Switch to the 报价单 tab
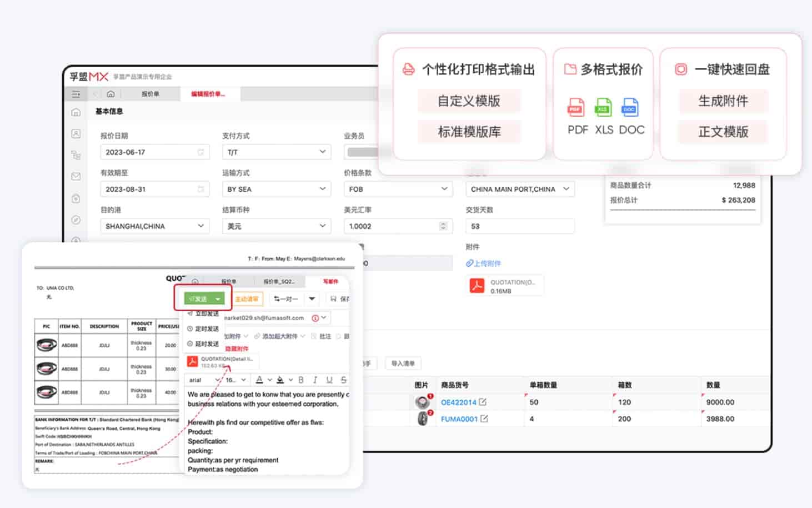Image resolution: width=812 pixels, height=508 pixels. coord(150,94)
